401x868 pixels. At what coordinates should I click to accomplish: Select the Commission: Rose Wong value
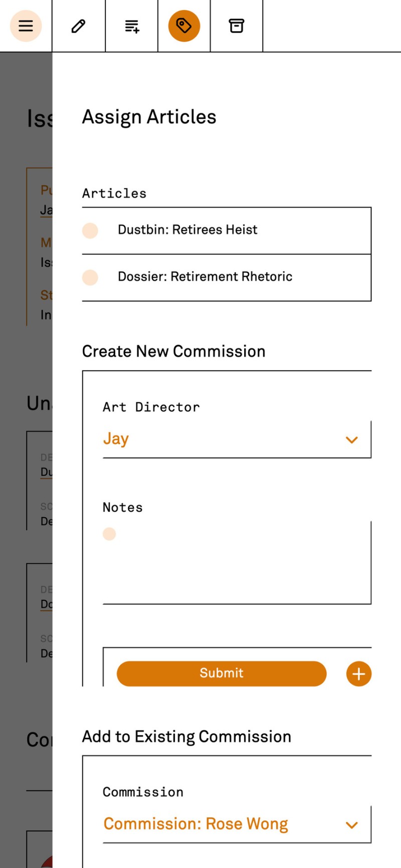pos(195,824)
